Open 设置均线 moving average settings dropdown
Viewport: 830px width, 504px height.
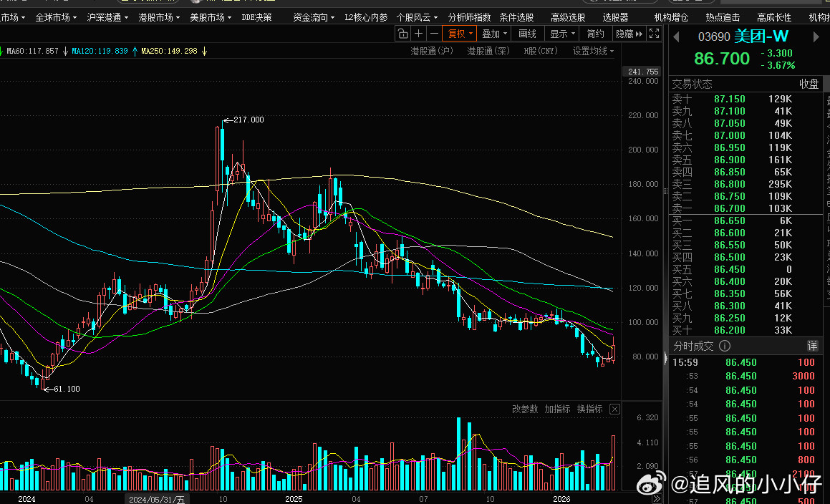pos(593,52)
